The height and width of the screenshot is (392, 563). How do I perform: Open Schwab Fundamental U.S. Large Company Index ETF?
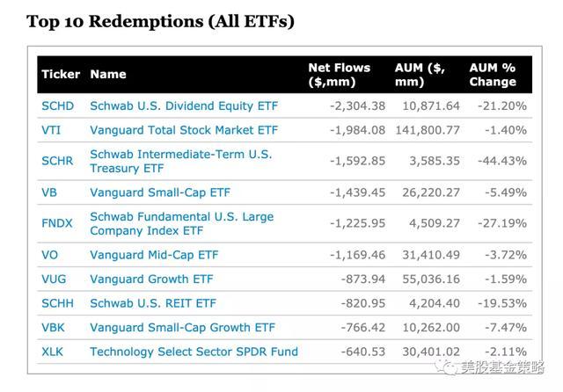click(x=181, y=223)
